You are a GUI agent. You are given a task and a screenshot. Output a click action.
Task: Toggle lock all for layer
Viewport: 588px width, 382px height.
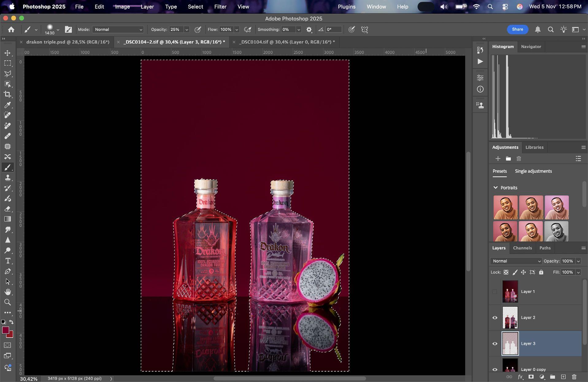coord(541,272)
